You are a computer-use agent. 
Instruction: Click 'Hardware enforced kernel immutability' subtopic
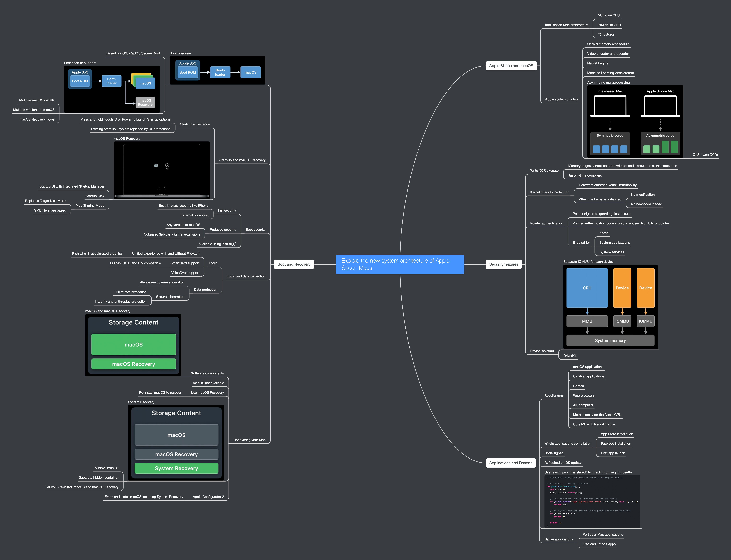click(x=608, y=185)
